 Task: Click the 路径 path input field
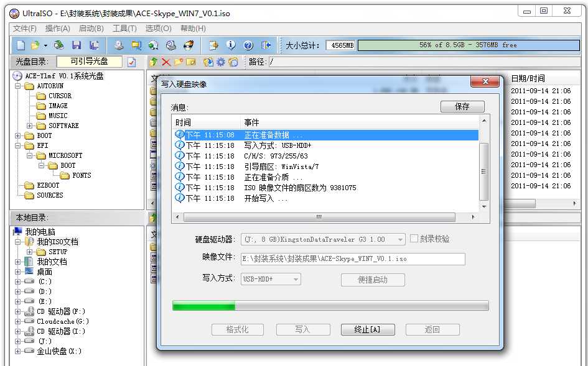click(424, 62)
